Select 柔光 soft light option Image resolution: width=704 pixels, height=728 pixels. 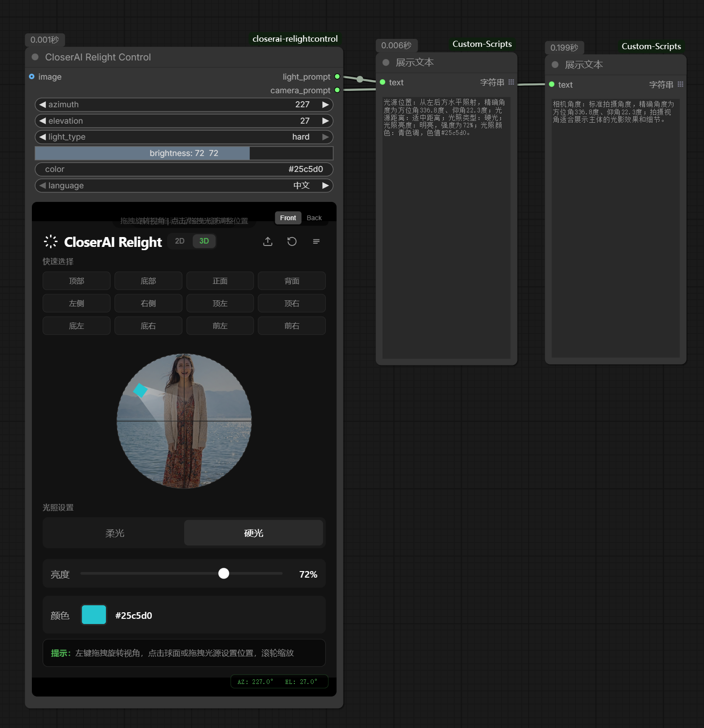click(x=114, y=533)
